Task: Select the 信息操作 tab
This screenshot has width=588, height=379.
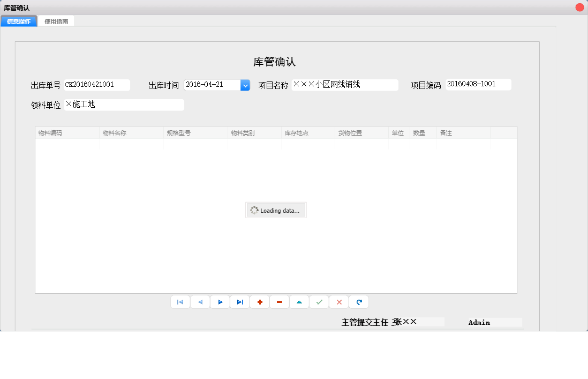Action: 18,20
